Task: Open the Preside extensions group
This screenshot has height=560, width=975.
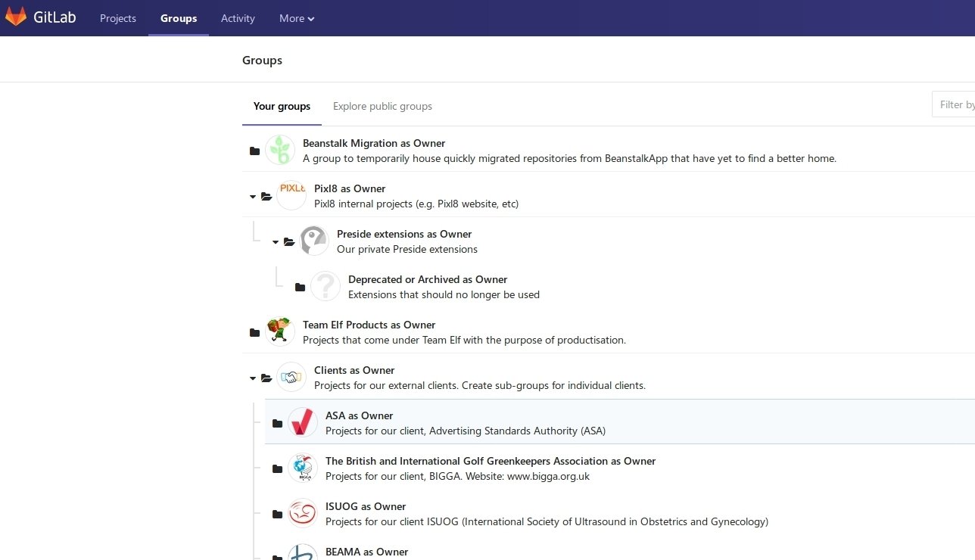Action: 404,234
